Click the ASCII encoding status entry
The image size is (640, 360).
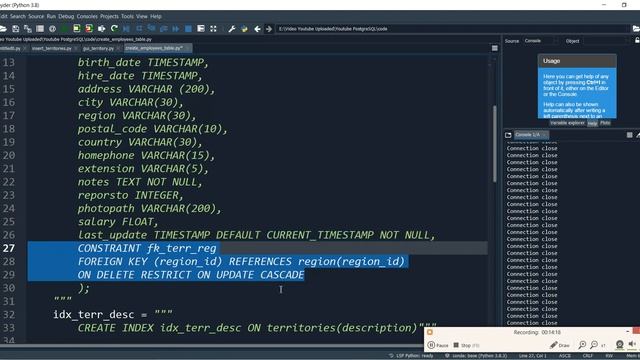pyautogui.click(x=565, y=356)
